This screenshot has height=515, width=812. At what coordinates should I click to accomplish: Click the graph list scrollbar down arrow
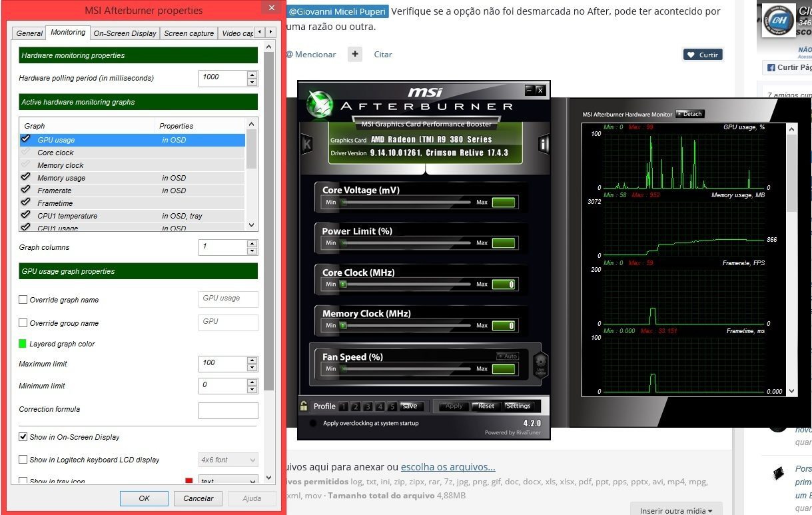pyautogui.click(x=252, y=225)
